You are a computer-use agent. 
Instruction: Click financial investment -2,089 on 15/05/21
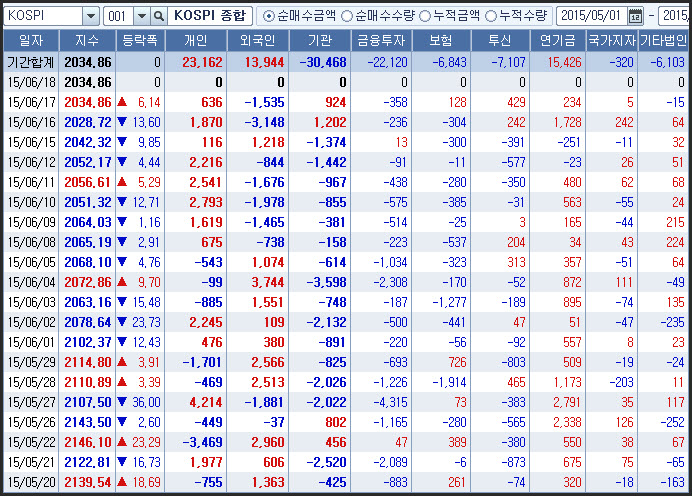[x=391, y=462]
